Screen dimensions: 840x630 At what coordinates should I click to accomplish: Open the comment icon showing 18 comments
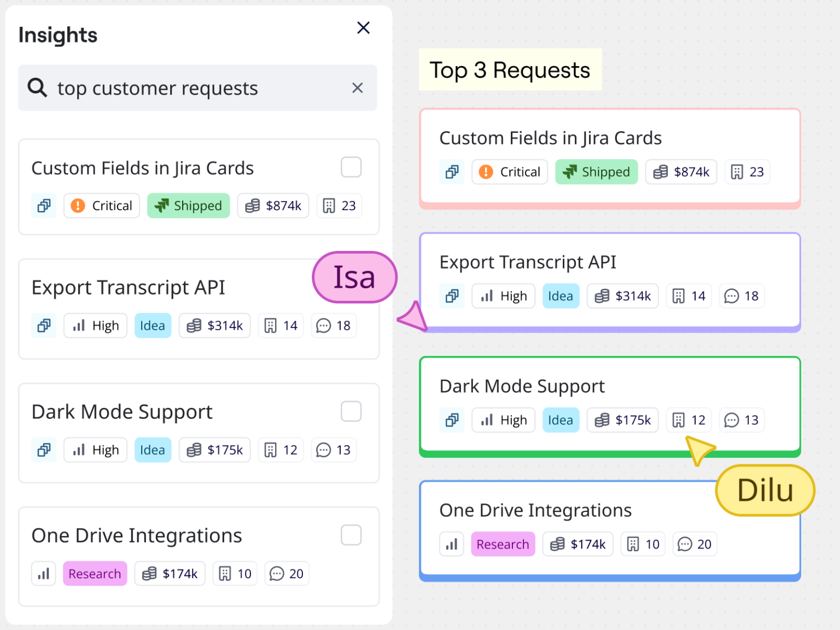pyautogui.click(x=324, y=325)
